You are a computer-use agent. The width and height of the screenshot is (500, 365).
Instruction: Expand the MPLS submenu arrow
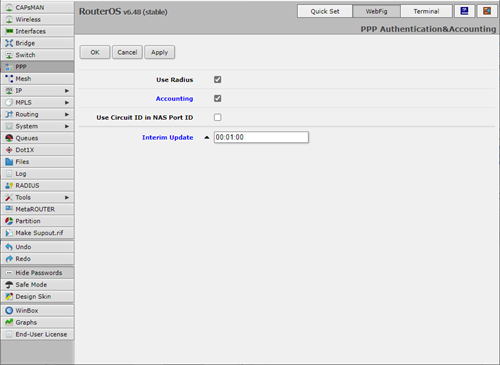(x=67, y=103)
